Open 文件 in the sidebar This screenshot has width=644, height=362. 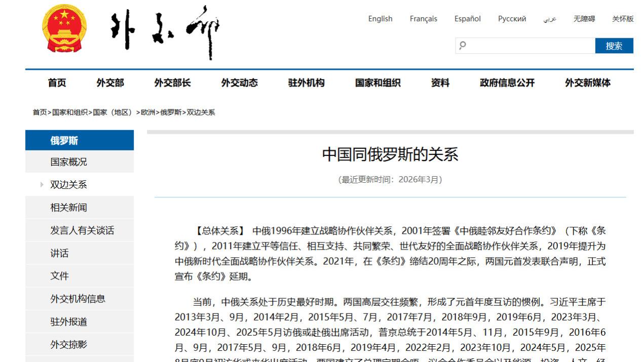click(x=80, y=276)
